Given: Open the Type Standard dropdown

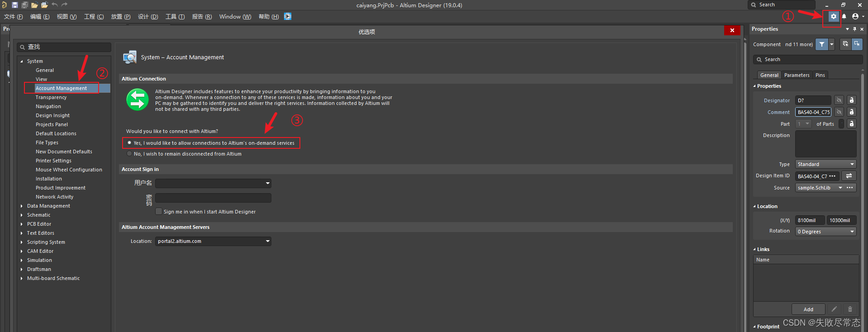Looking at the screenshot, I should pyautogui.click(x=825, y=164).
